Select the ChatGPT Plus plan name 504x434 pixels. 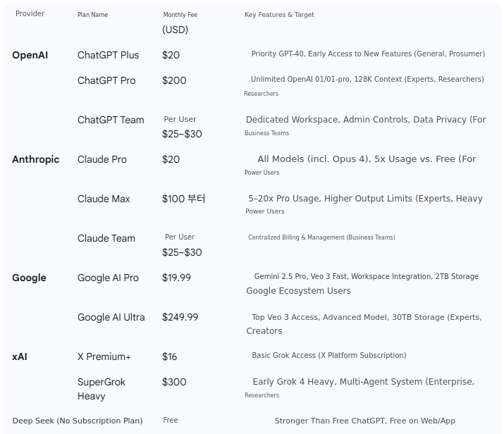(108, 55)
